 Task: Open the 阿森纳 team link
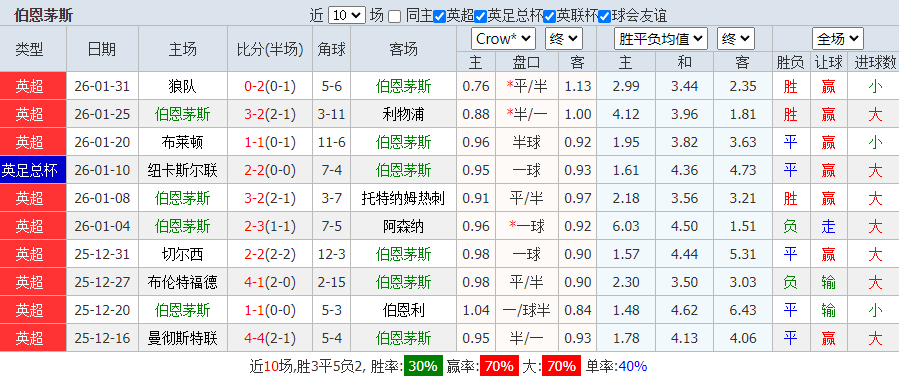pyautogui.click(x=404, y=226)
